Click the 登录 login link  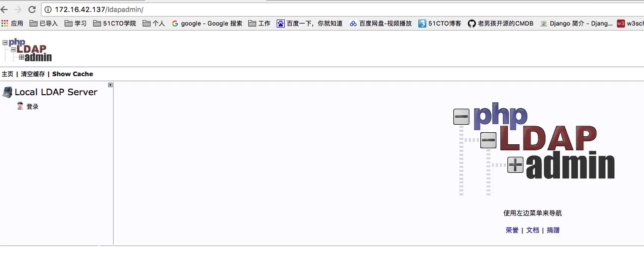tap(33, 107)
